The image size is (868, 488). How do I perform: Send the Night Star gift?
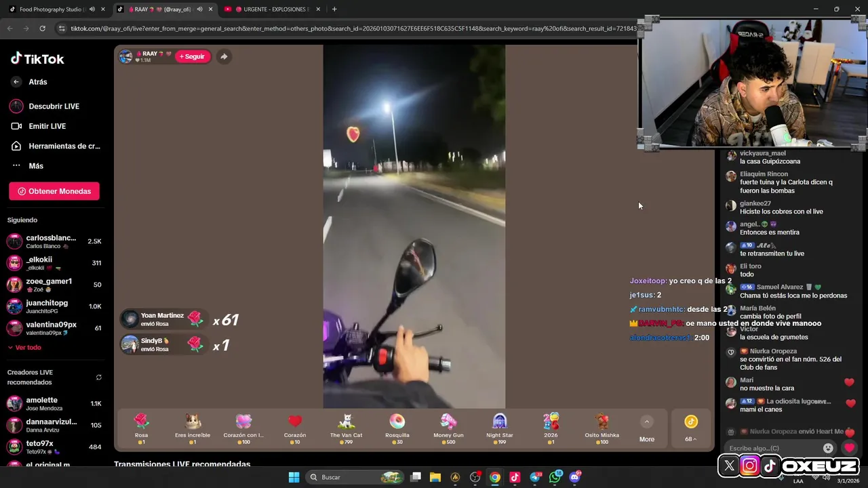tap(500, 428)
